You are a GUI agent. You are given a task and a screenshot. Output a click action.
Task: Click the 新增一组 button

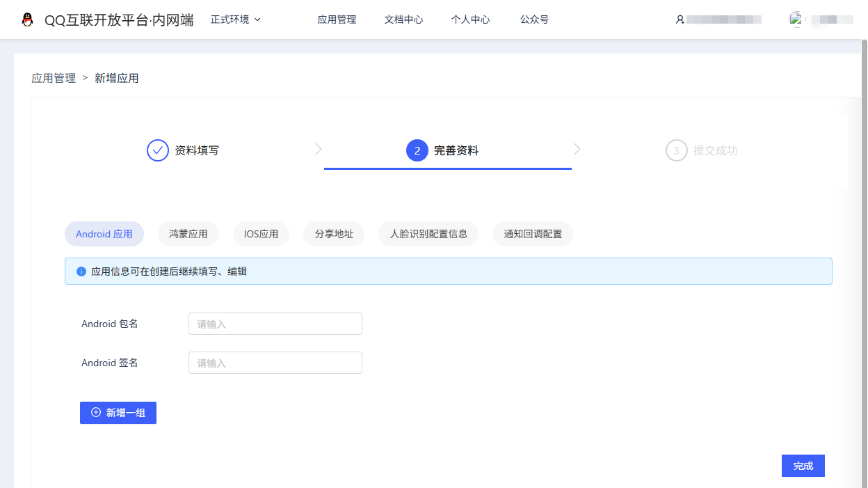coord(118,413)
